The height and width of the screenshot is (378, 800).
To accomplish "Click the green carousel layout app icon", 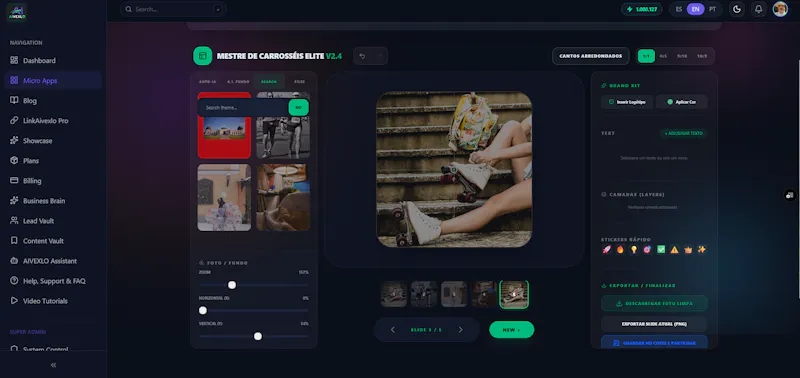I will 203,56.
